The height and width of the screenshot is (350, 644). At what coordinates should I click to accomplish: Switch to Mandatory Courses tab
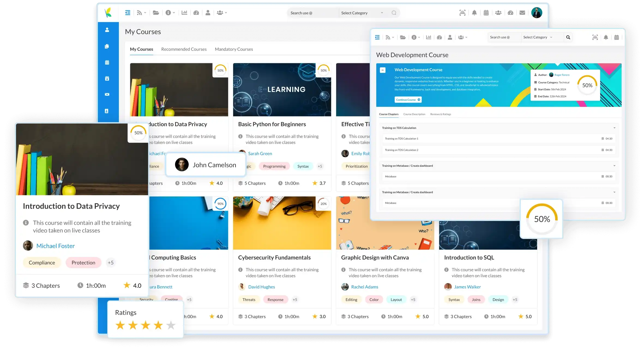click(x=234, y=49)
